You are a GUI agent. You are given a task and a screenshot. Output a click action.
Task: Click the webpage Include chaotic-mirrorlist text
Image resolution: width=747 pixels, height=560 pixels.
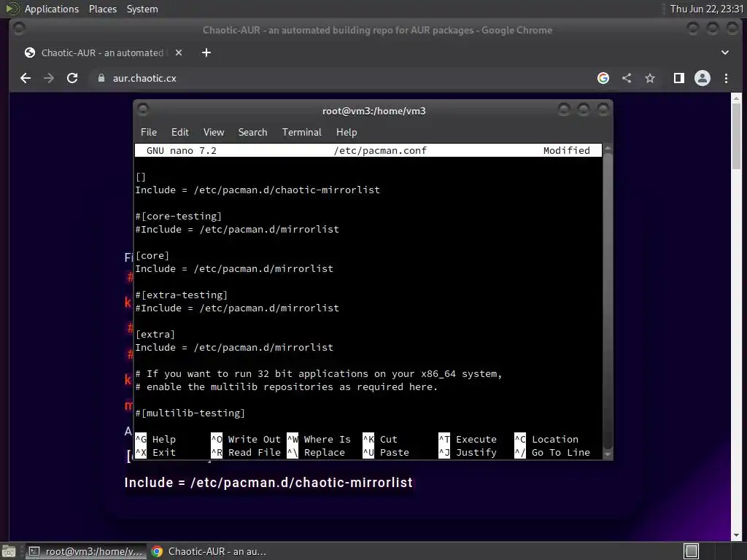pos(268,483)
